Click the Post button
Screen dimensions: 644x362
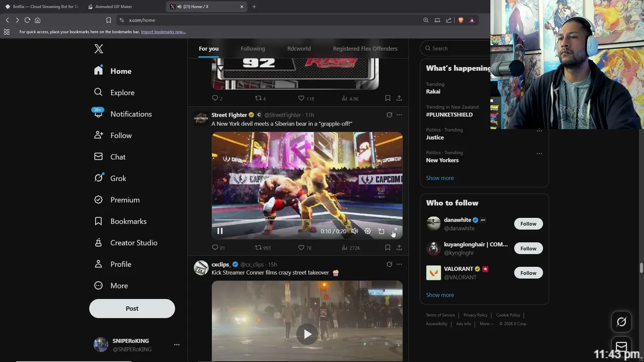[132, 309]
